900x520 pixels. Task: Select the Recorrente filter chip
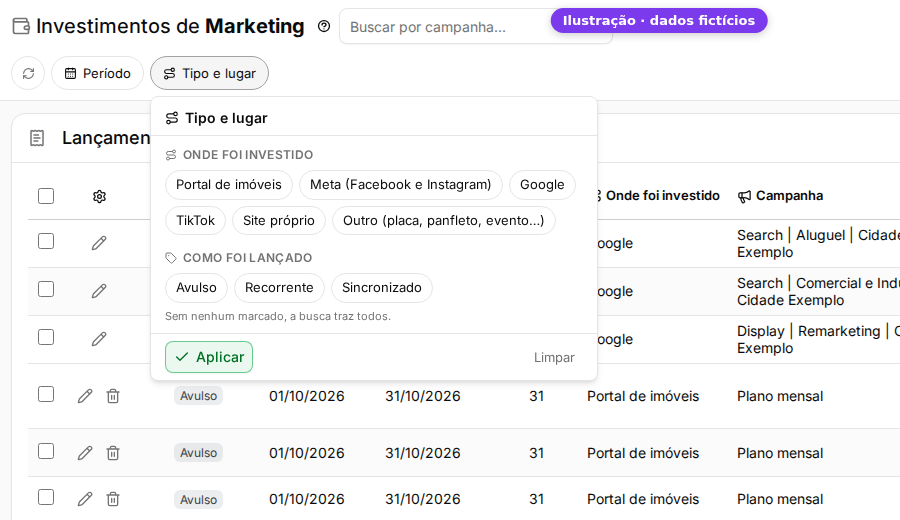pyautogui.click(x=279, y=288)
